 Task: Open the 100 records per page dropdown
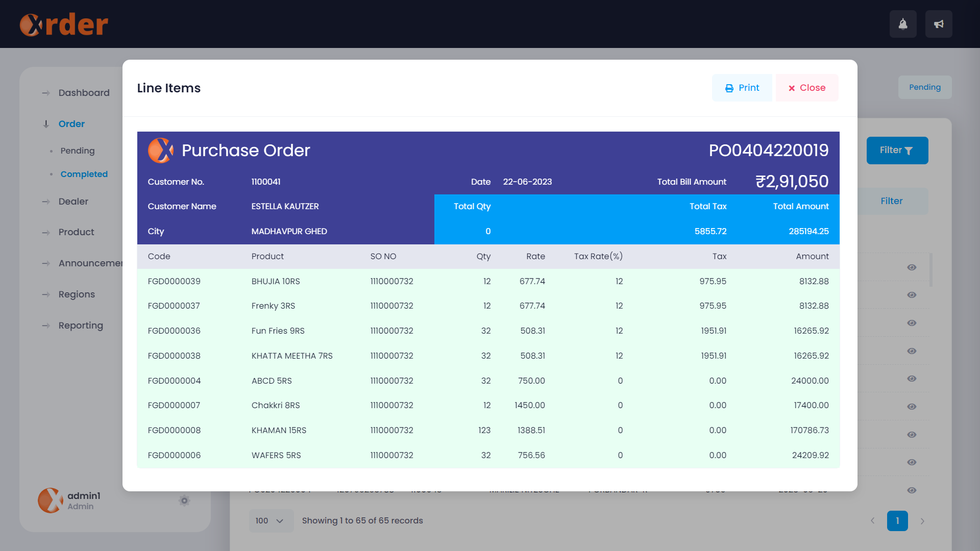(271, 521)
